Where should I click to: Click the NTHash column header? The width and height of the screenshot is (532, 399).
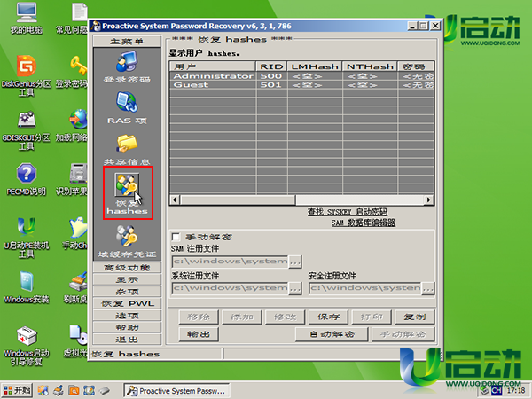pyautogui.click(x=370, y=66)
